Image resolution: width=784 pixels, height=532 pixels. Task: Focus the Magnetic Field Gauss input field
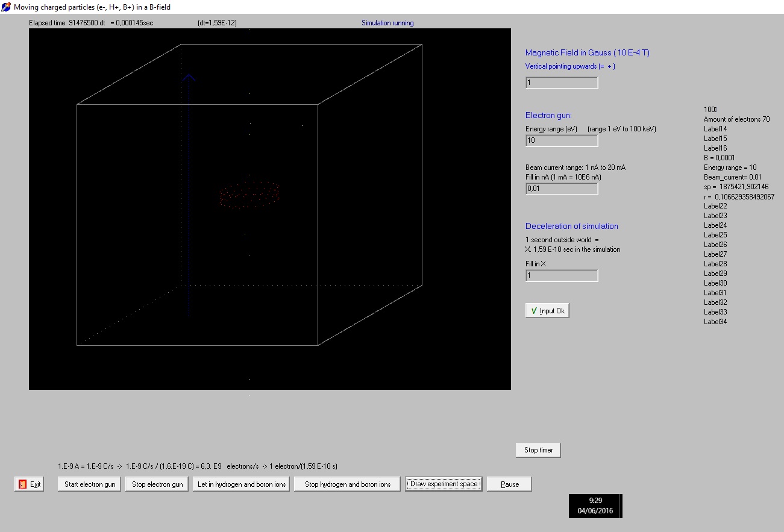coord(562,83)
